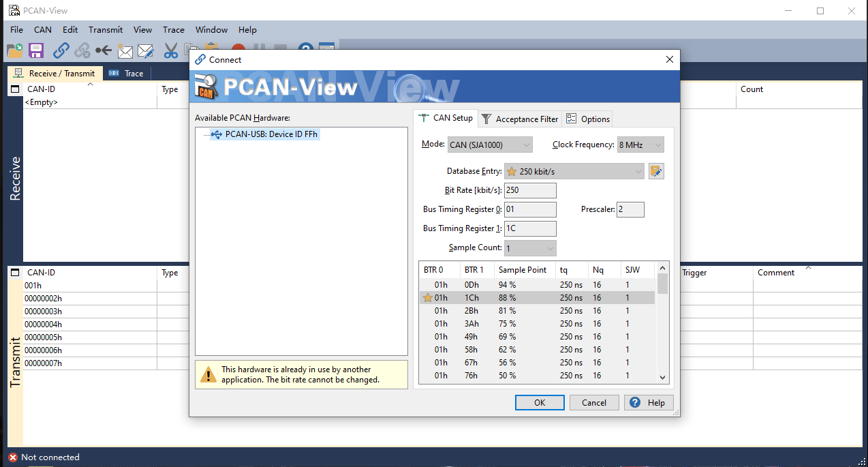Screen dimensions: 868x467
Task: Switch to the Acceptance Filter tab
Action: [x=520, y=119]
